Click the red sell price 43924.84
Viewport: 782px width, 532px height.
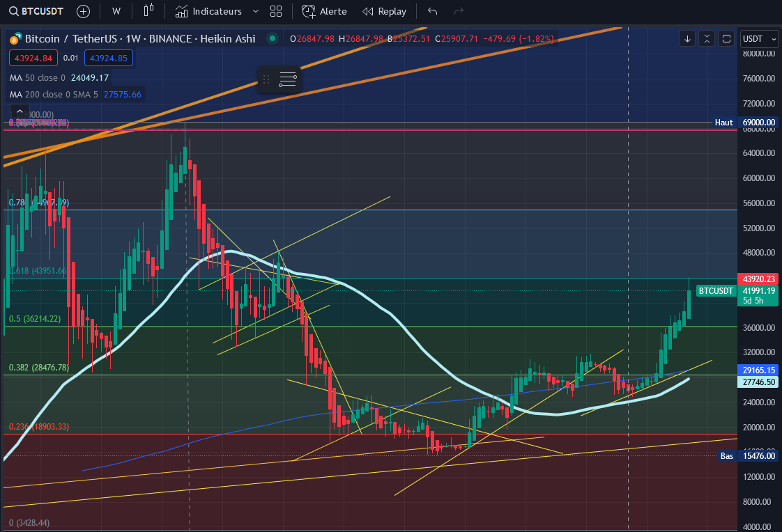[x=33, y=58]
